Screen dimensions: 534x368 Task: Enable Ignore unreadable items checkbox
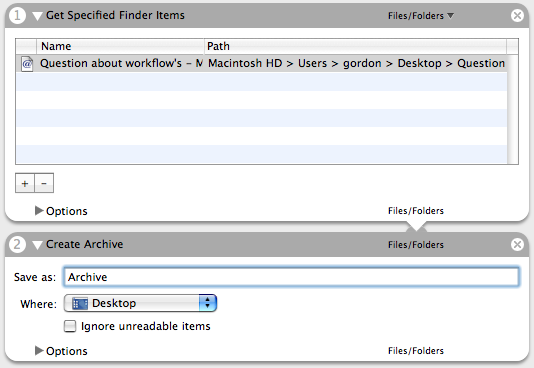(70, 326)
